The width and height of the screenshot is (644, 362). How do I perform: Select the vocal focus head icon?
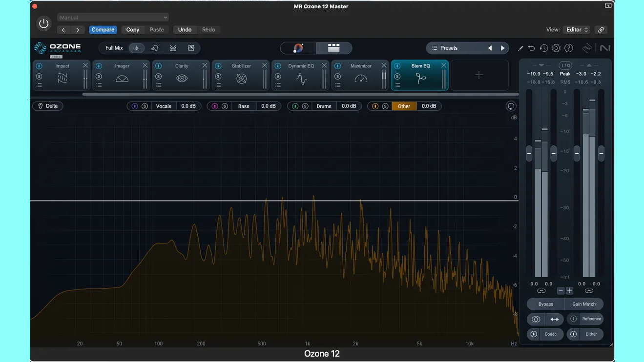pyautogui.click(x=155, y=48)
